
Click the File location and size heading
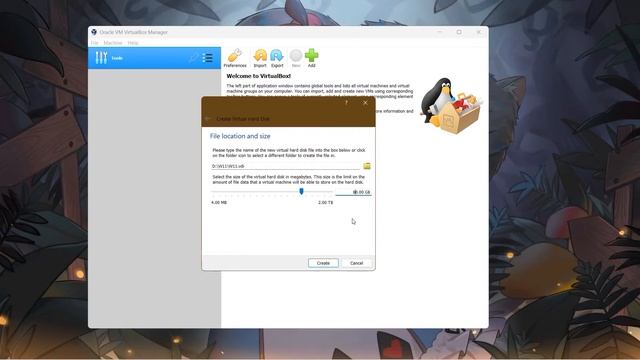pos(240,136)
